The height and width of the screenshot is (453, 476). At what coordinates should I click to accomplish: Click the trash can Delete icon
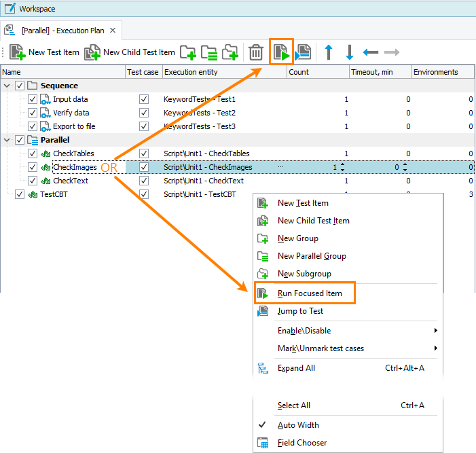(x=255, y=52)
